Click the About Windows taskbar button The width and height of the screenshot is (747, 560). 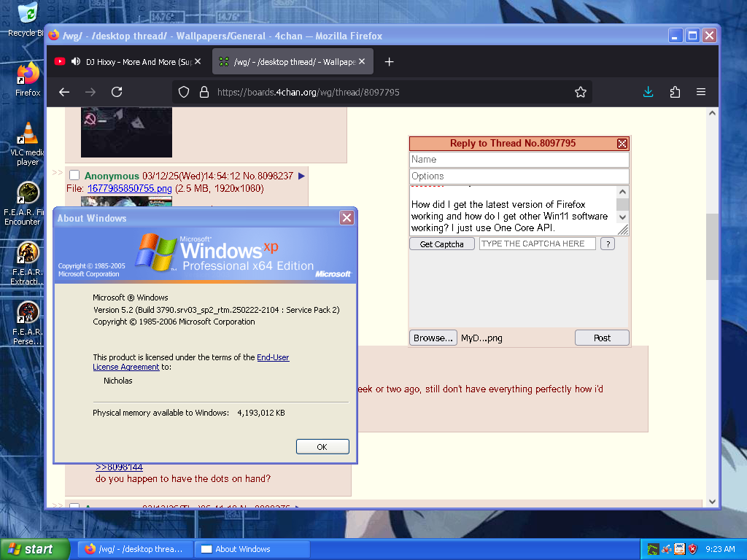pyautogui.click(x=252, y=549)
